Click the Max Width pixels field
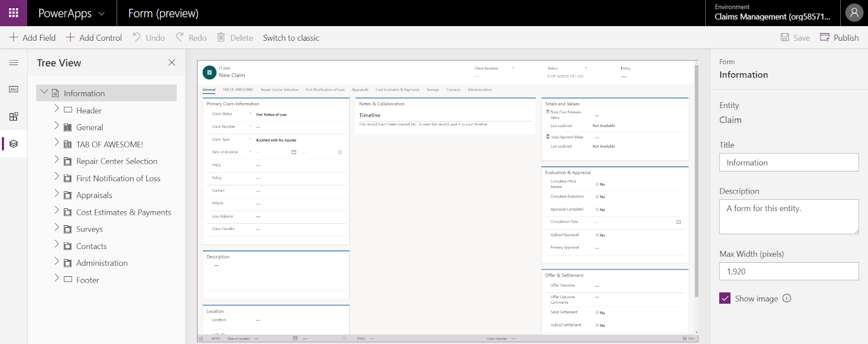The image size is (868, 344). click(789, 271)
